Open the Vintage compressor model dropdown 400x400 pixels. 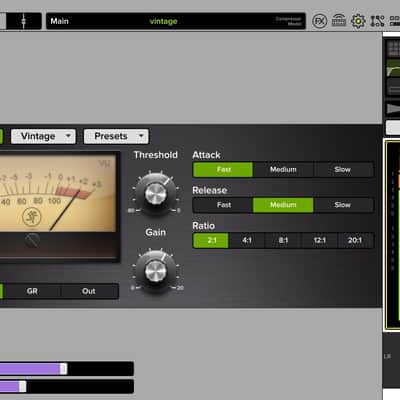click(43, 136)
